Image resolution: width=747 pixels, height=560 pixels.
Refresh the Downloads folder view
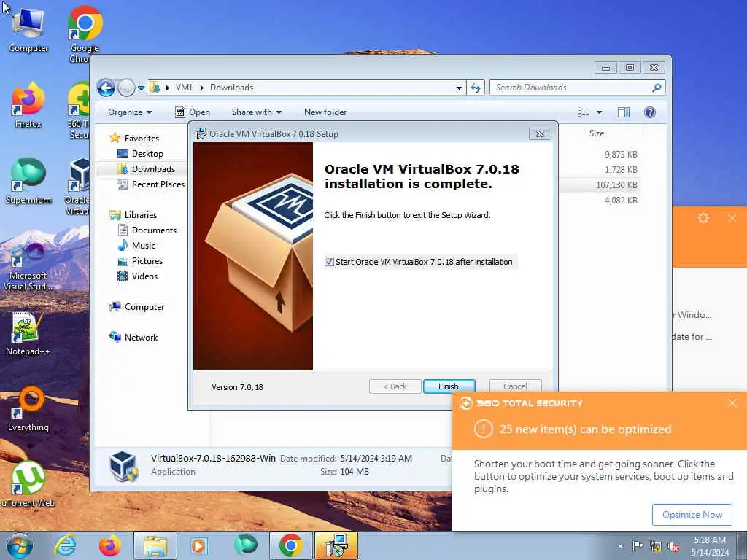[476, 87]
